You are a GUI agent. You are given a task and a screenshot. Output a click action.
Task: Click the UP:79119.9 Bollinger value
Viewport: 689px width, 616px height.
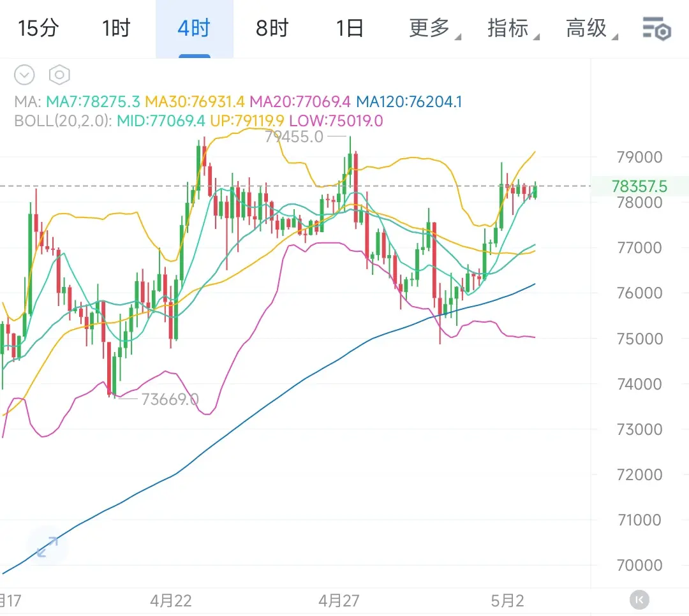click(x=247, y=121)
